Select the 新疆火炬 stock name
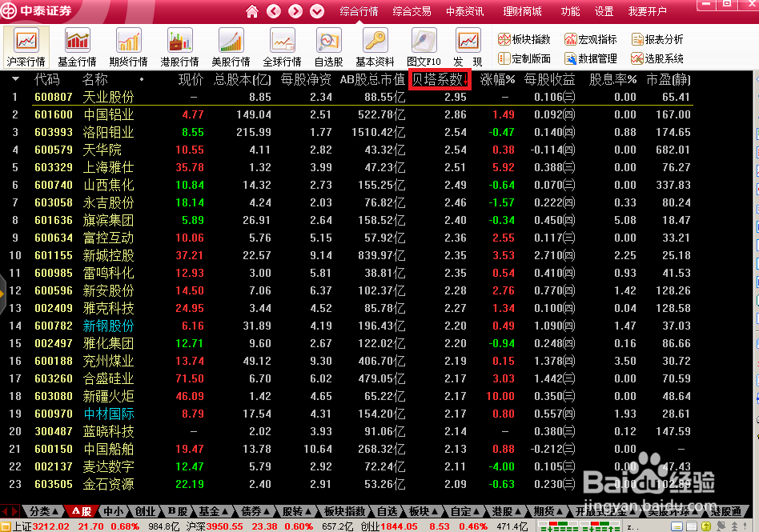Image resolution: width=759 pixels, height=532 pixels. coord(108,396)
